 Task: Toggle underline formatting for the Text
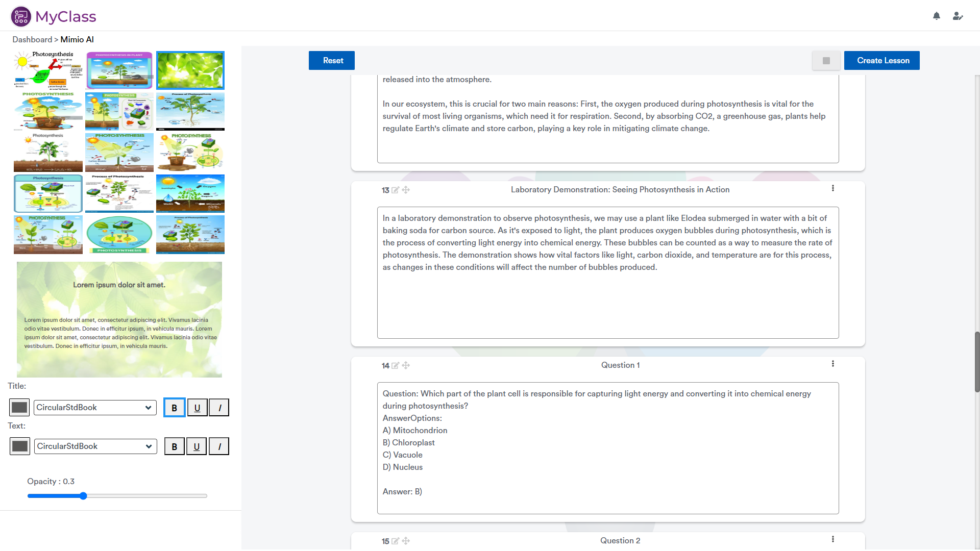(x=197, y=446)
